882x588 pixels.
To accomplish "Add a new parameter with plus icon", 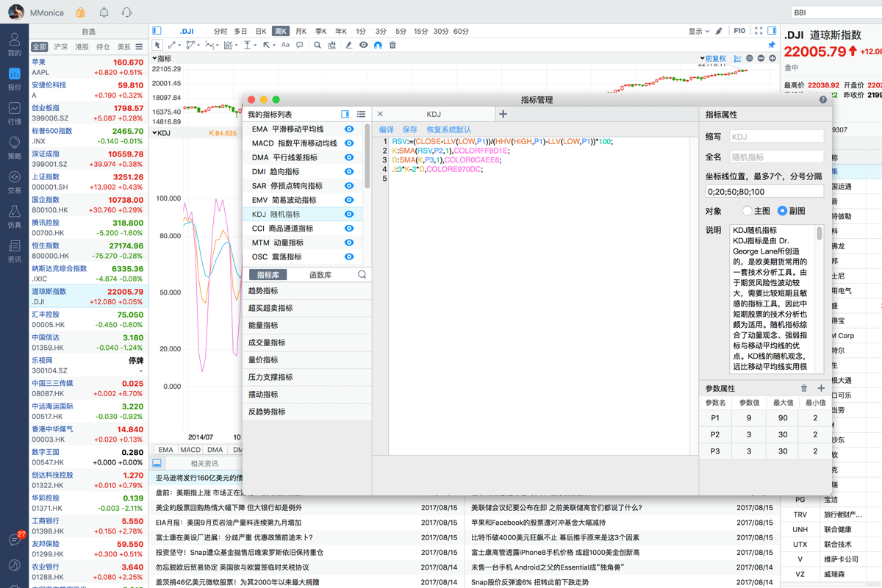I will (821, 388).
